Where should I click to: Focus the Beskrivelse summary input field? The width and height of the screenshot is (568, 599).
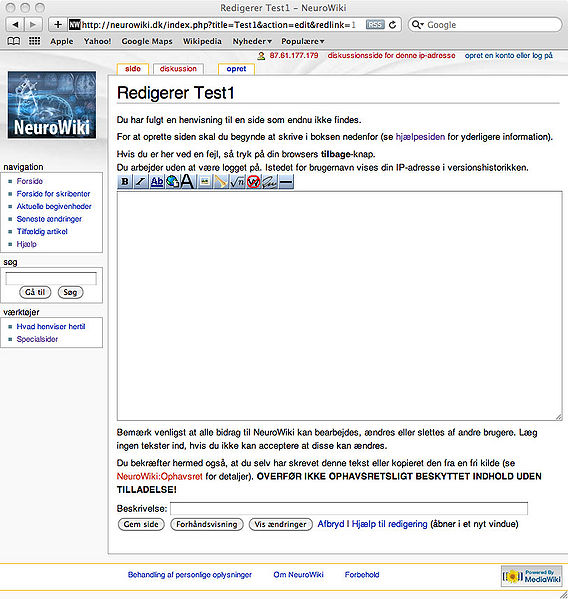tap(349, 508)
